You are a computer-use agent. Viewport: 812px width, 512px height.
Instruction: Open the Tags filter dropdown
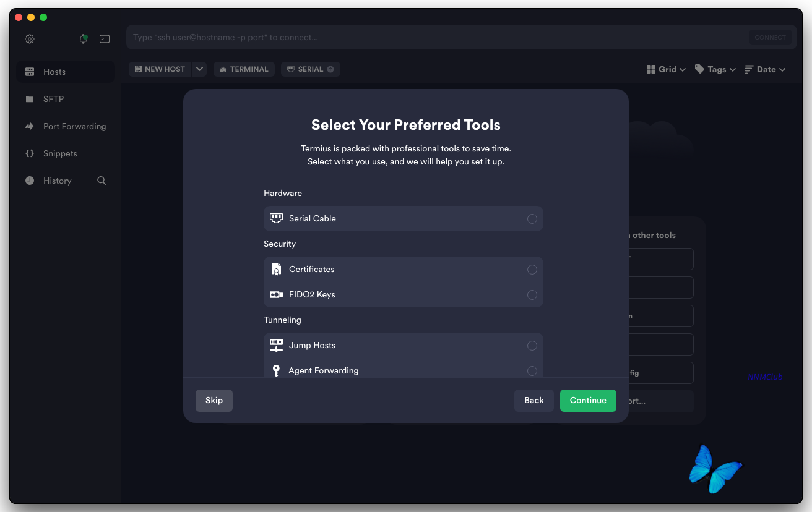click(x=715, y=69)
